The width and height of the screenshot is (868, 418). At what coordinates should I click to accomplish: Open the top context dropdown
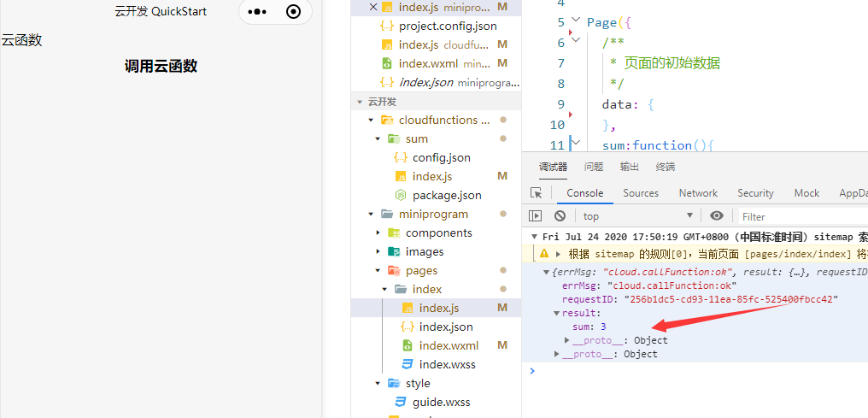(x=638, y=216)
